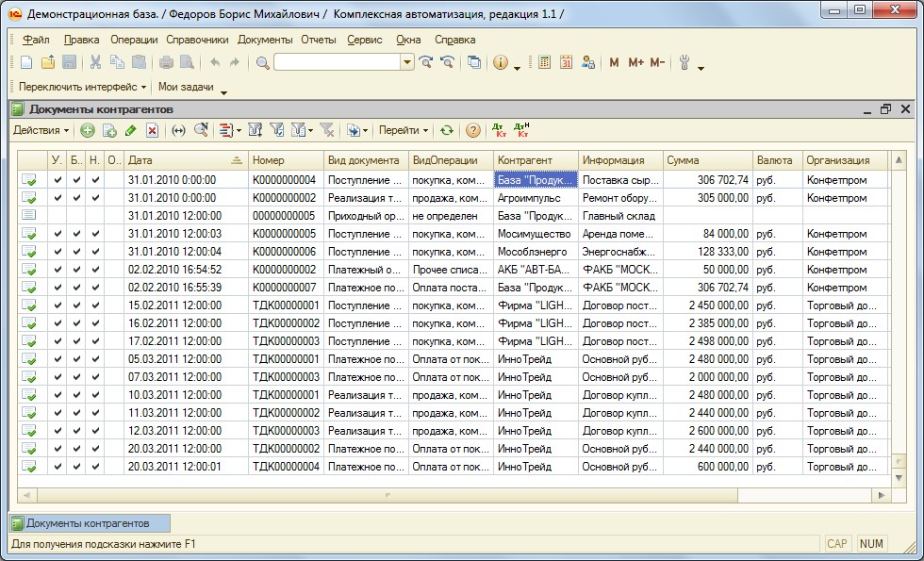This screenshot has height=561, width=924.
Task: Open the calendar icon in the toolbar
Action: coord(566,62)
